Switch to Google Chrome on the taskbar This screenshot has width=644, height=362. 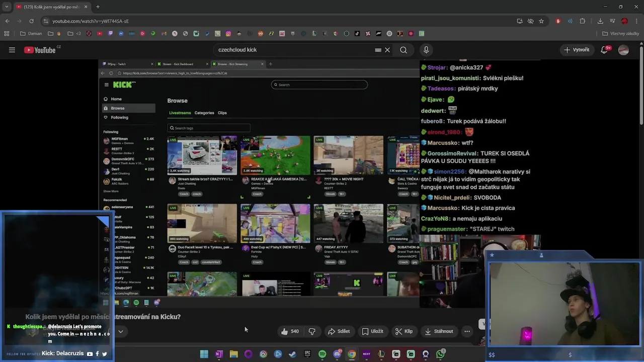click(x=352, y=354)
